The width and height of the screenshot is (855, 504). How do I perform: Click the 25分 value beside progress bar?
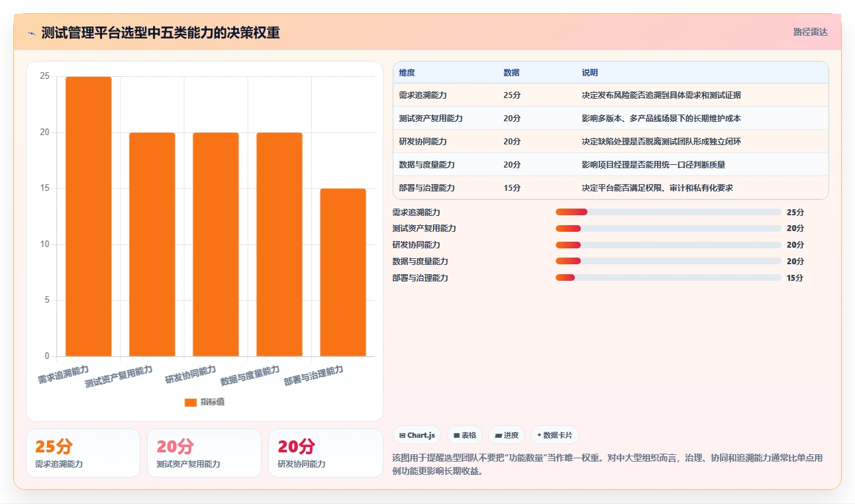click(x=795, y=212)
